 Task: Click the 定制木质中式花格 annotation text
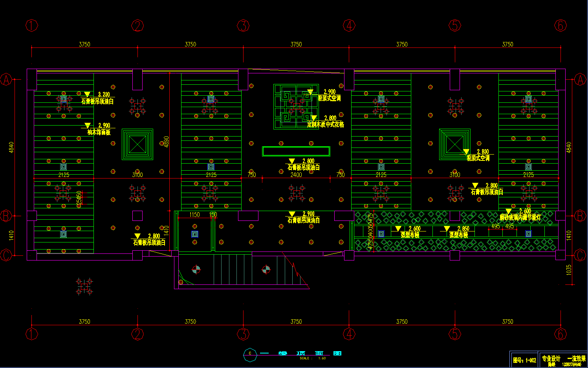click(x=325, y=124)
